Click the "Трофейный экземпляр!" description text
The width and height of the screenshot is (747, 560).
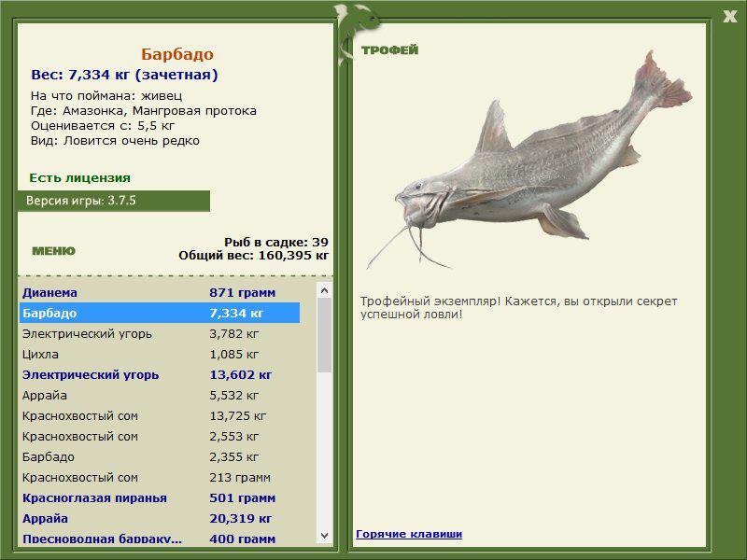(x=518, y=307)
